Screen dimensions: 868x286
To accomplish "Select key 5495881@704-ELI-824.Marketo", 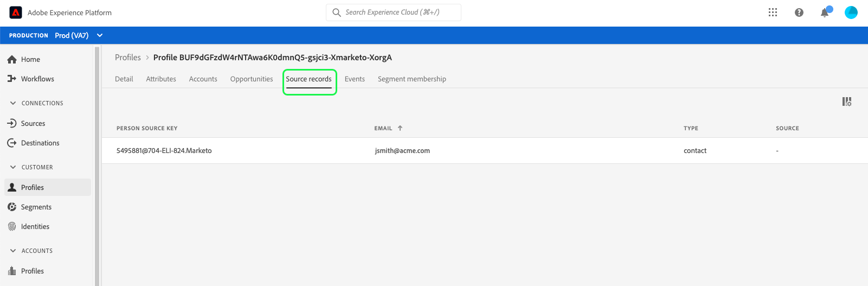I will pos(164,151).
